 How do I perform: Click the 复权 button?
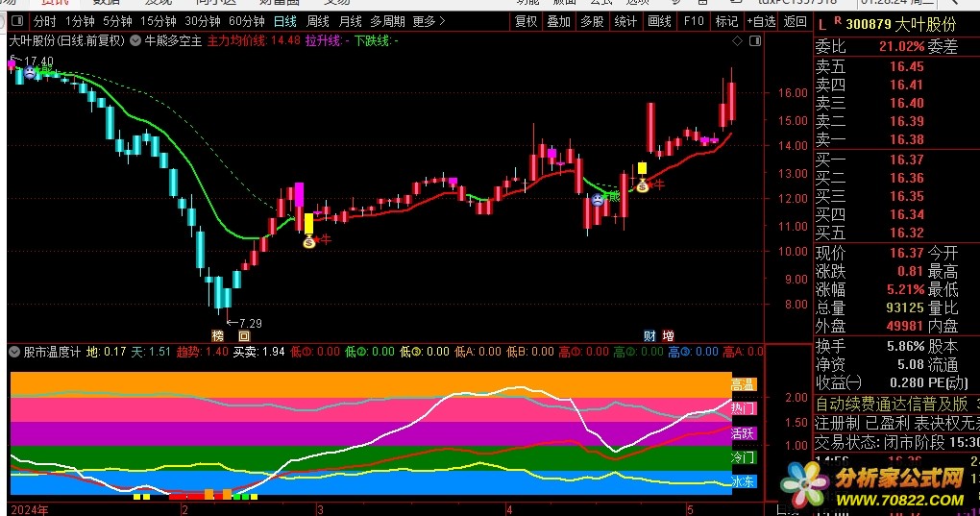(x=526, y=21)
